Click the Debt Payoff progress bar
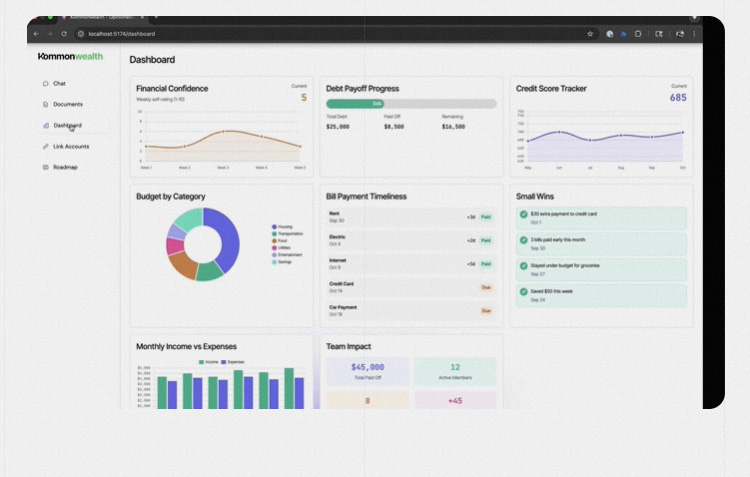The width and height of the screenshot is (750, 477). coord(411,103)
